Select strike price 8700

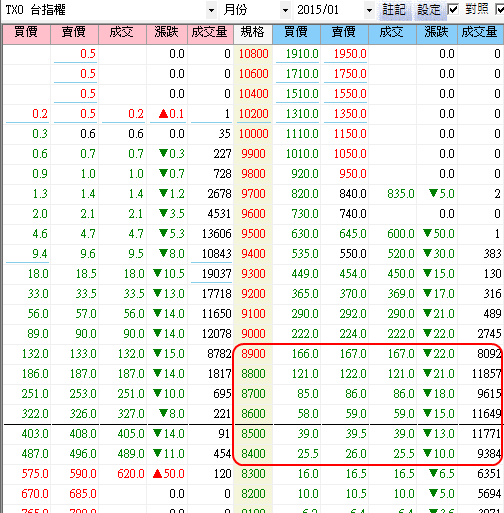[253, 394]
